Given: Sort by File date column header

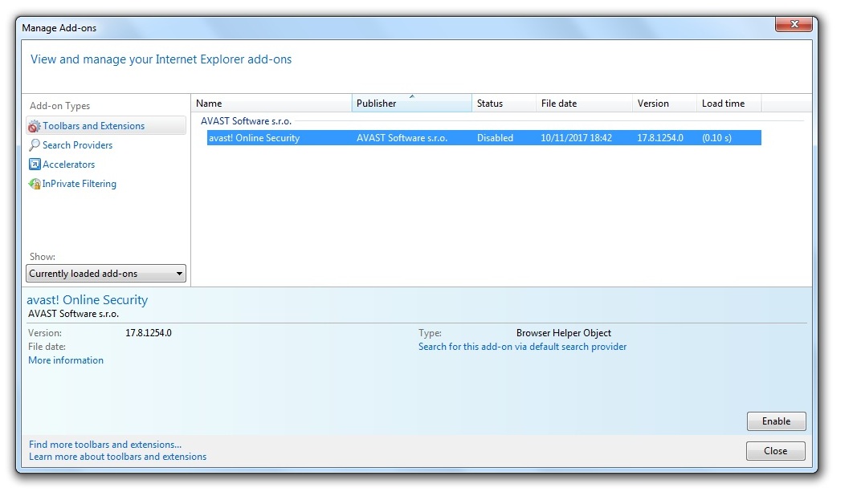Looking at the screenshot, I should pyautogui.click(x=583, y=104).
